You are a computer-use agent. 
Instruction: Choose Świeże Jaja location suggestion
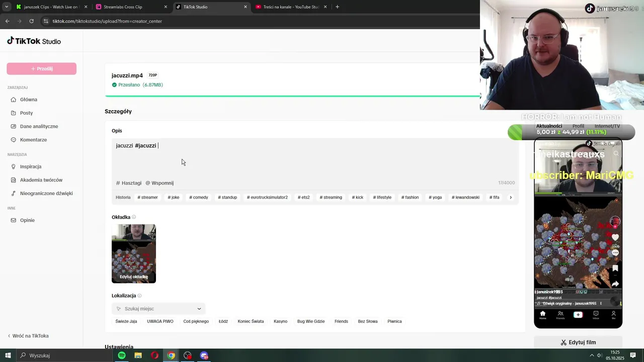pos(126,321)
